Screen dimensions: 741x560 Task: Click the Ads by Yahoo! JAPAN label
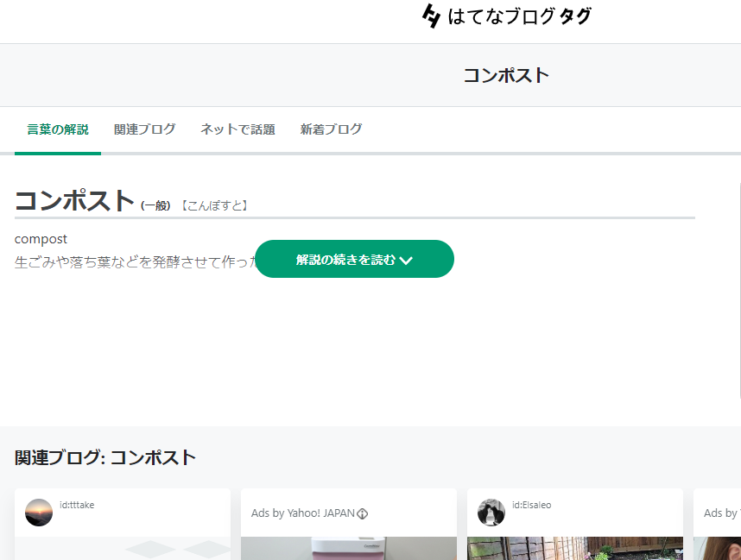tap(303, 513)
